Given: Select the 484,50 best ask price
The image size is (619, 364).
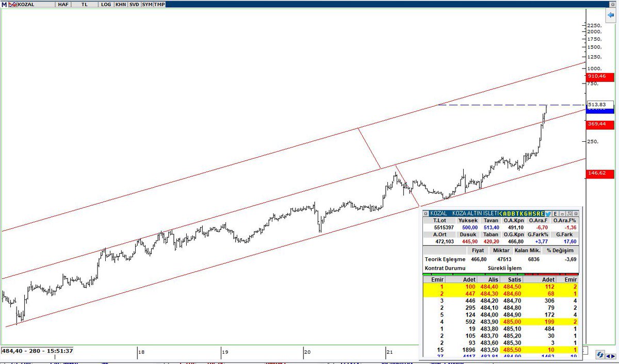Looking at the screenshot, I should click(x=512, y=286).
